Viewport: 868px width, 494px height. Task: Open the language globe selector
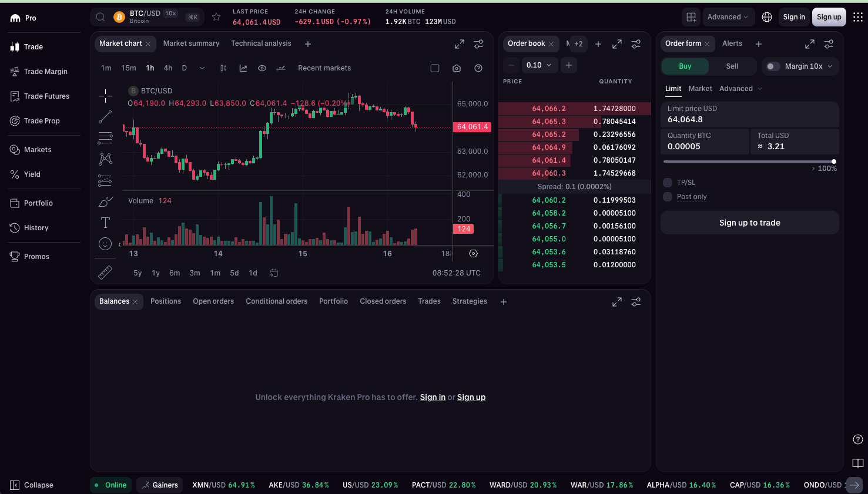tap(767, 17)
